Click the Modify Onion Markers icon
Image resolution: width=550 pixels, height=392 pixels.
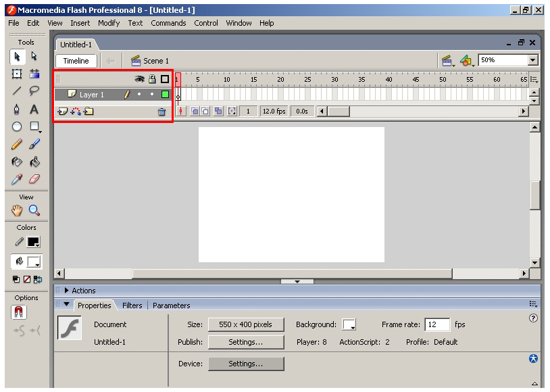[232, 112]
